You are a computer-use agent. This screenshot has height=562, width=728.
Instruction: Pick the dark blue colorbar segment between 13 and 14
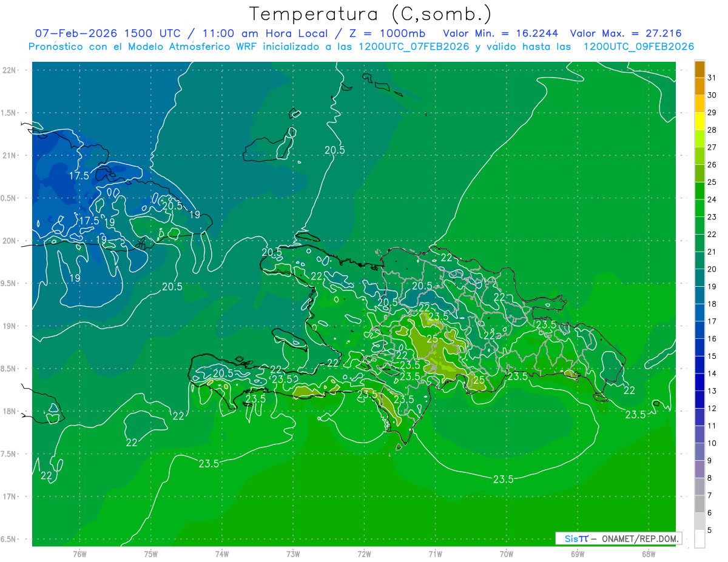(699, 383)
